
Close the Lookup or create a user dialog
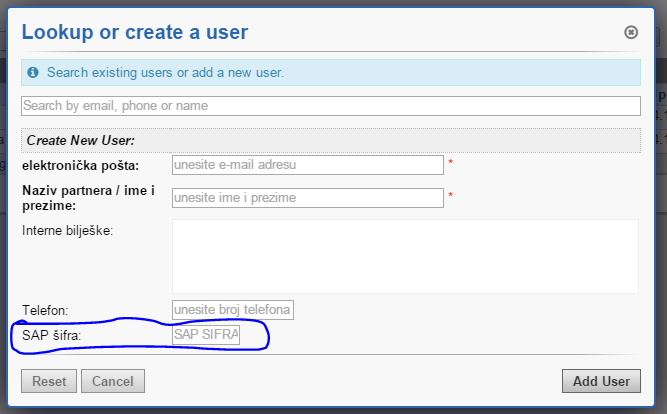[631, 32]
